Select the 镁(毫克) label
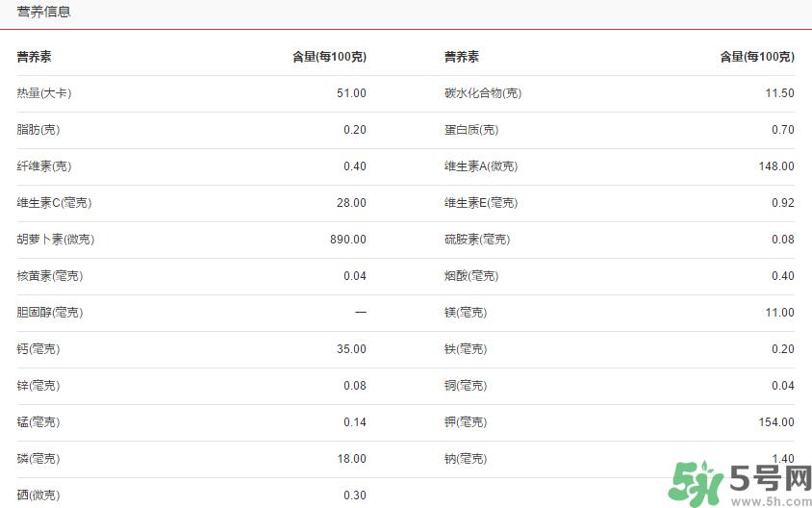The height and width of the screenshot is (508, 812). click(466, 313)
